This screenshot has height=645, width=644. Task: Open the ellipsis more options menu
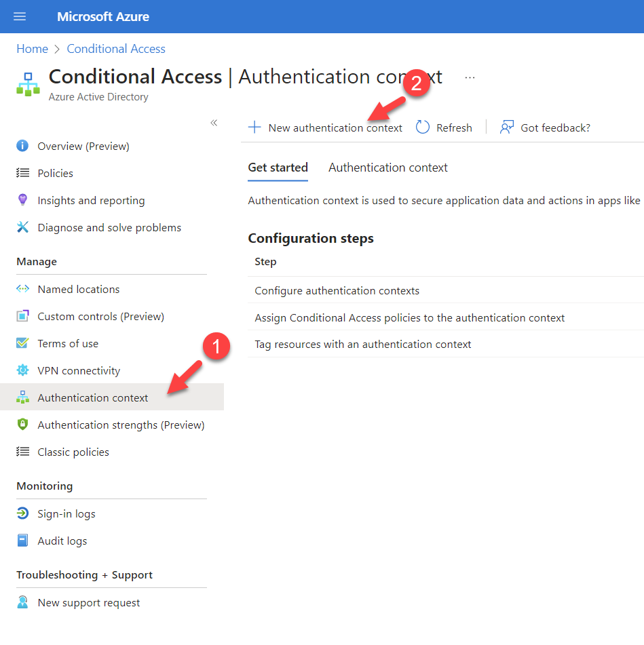[x=470, y=77]
